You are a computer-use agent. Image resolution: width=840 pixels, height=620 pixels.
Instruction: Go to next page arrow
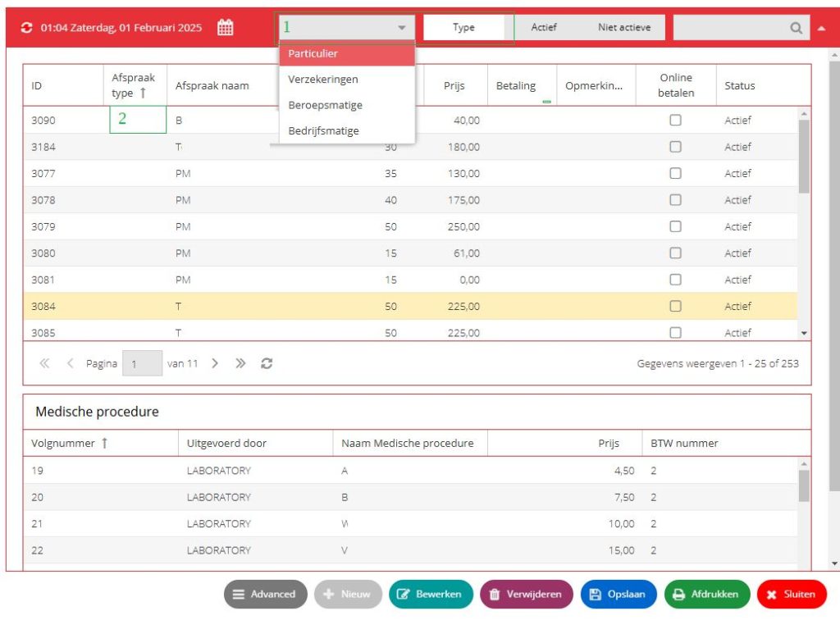click(215, 363)
